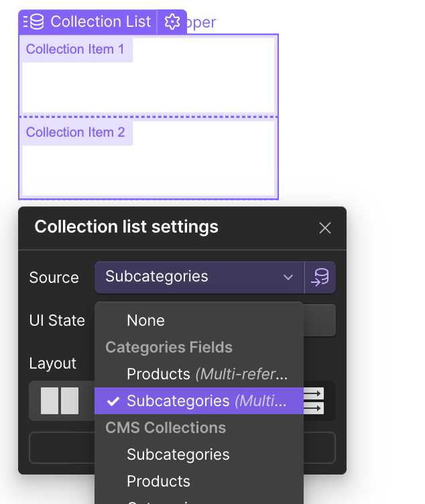Click the Collection Item 1 label
The height and width of the screenshot is (504, 425).
pos(75,50)
